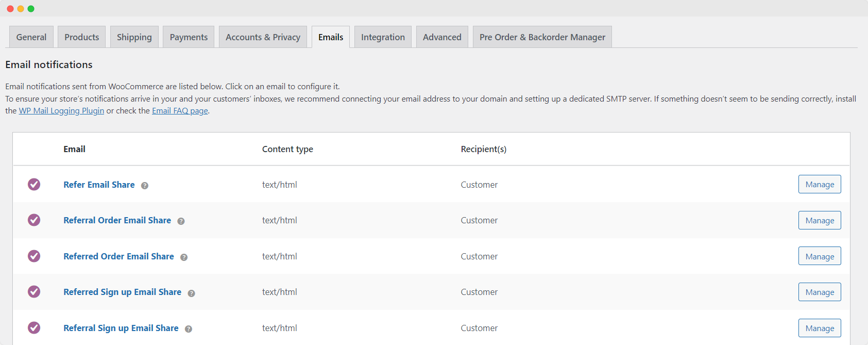Switch to the Payments tab
Screen dimensions: 868x345
click(189, 37)
